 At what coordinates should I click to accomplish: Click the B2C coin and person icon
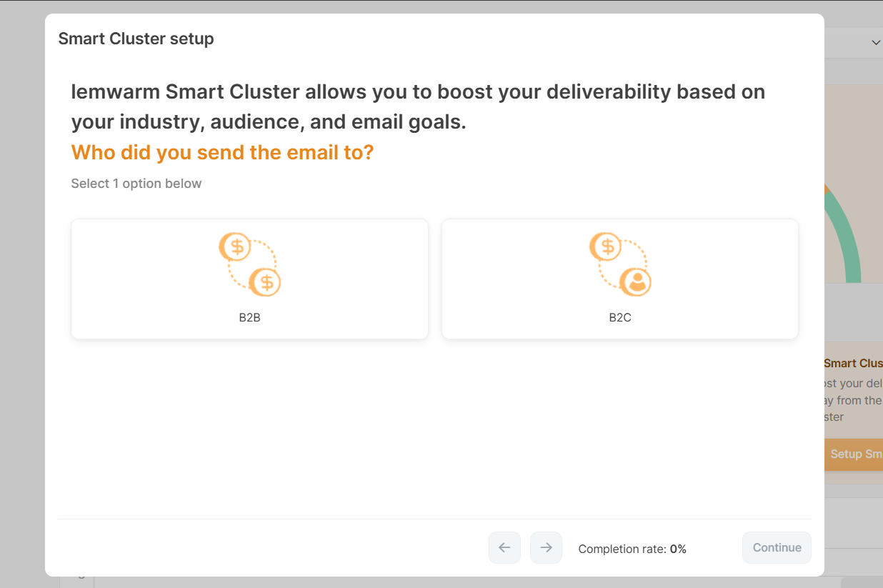click(619, 264)
